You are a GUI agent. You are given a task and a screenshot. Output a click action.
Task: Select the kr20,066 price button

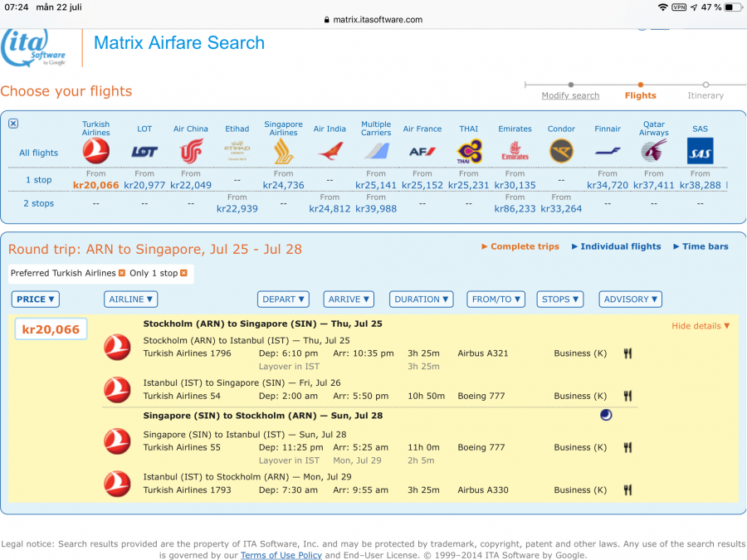click(x=51, y=329)
